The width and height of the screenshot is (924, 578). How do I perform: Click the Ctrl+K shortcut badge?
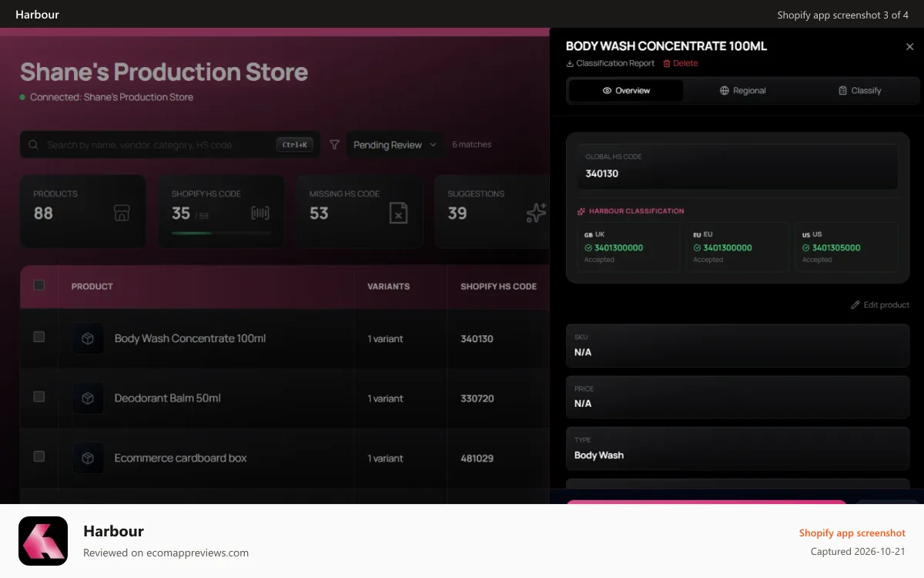point(295,145)
